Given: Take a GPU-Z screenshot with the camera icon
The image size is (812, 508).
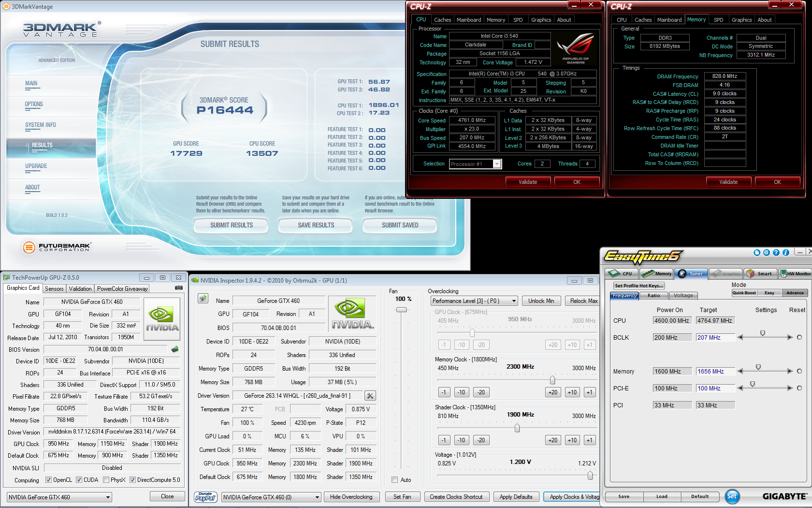Looking at the screenshot, I should coord(178,288).
